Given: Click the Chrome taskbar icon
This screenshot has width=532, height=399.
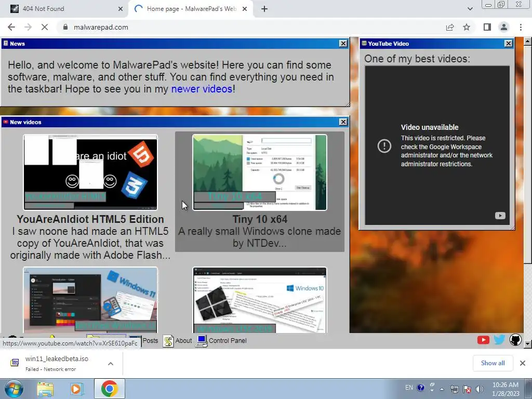Looking at the screenshot, I should pos(109,389).
